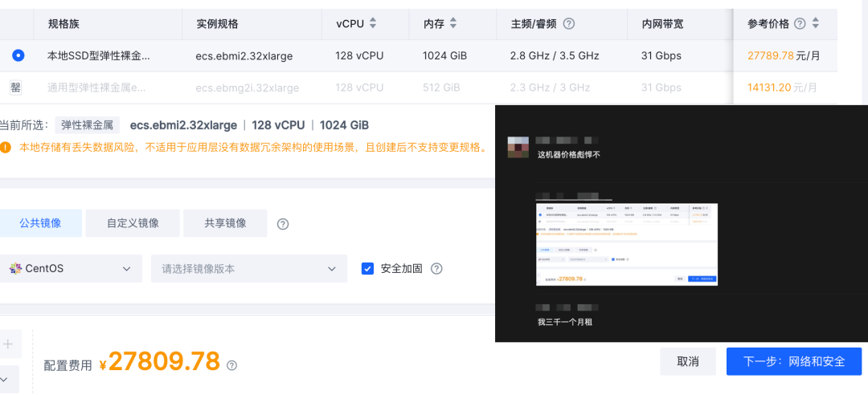Click the vCPU column sort icon
This screenshot has height=395, width=868.
[x=373, y=24]
